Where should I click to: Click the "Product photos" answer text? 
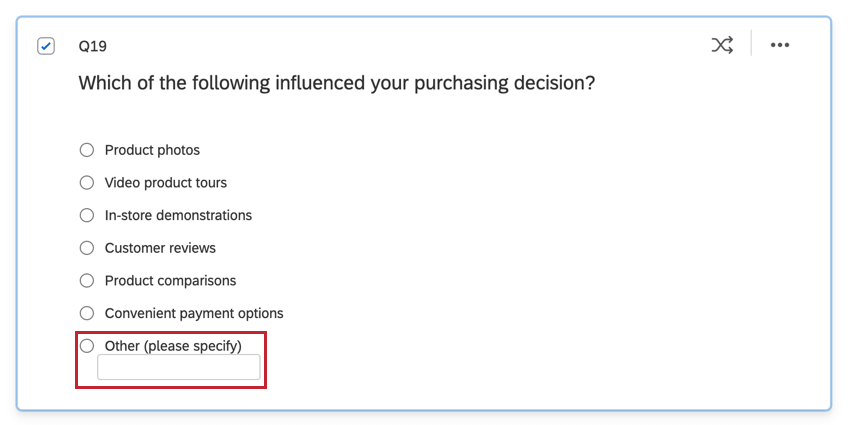[x=152, y=150]
